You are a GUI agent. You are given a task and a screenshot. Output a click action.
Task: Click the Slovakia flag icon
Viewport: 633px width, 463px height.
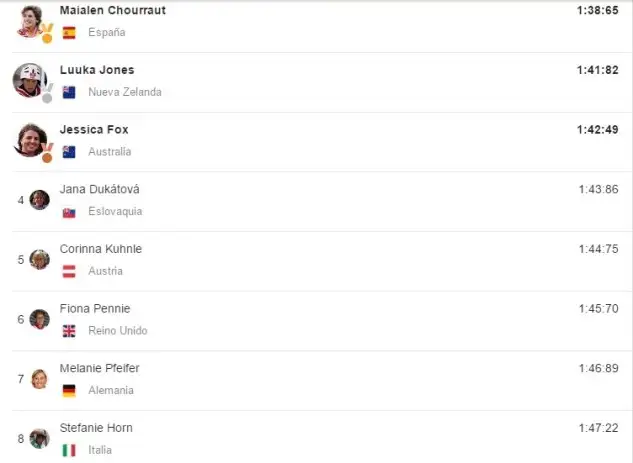[x=69, y=212]
